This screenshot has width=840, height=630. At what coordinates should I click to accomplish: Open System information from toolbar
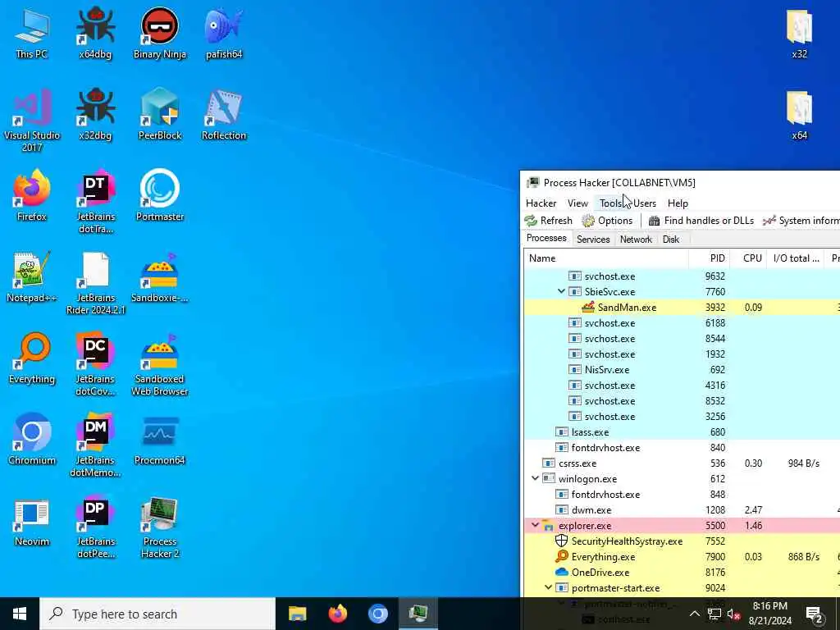pos(801,221)
